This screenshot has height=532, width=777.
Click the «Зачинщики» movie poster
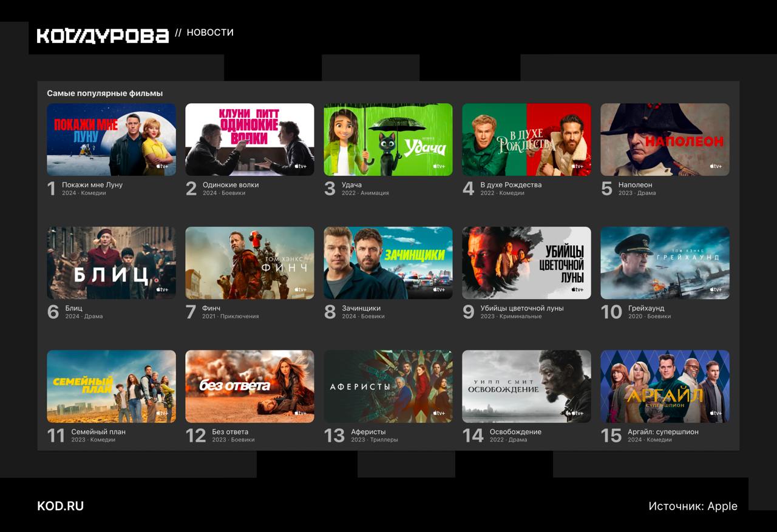coord(388,263)
